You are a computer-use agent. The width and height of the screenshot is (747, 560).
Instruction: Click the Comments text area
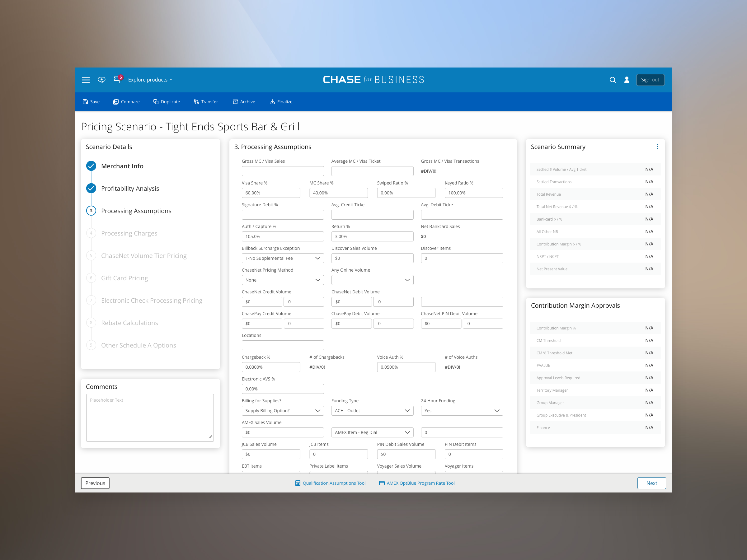point(150,418)
